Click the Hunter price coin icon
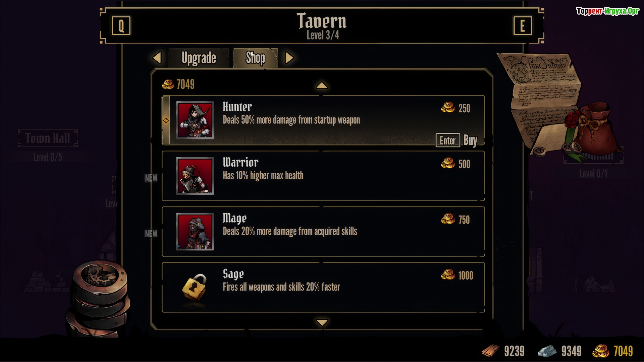Image resolution: width=644 pixels, height=362 pixels. coord(448,108)
